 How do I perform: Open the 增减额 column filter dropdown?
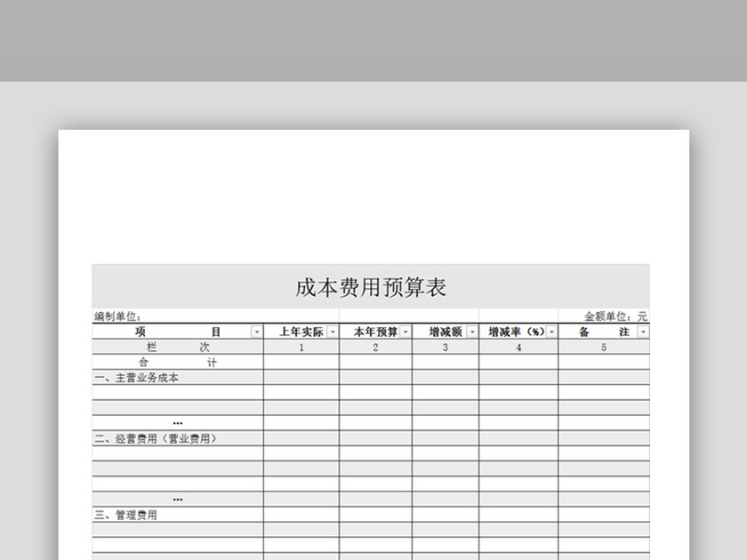[x=471, y=332]
